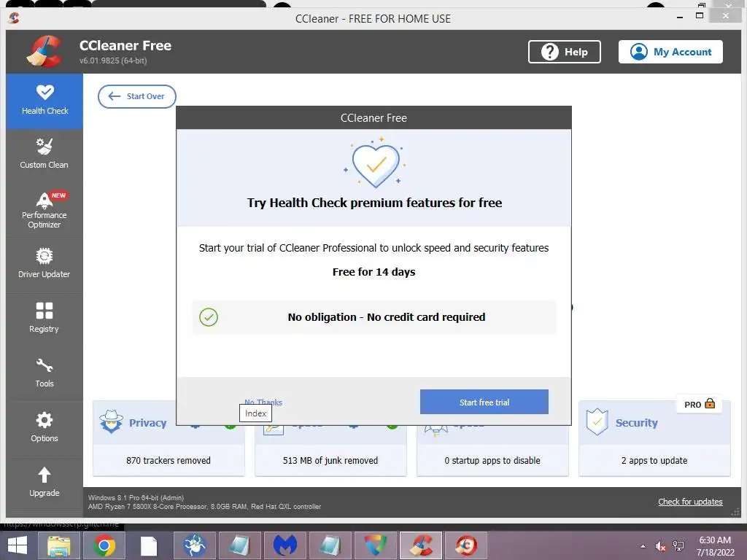Viewport: 747px width, 560px height.
Task: Click the Privacy card heading
Action: (147, 423)
